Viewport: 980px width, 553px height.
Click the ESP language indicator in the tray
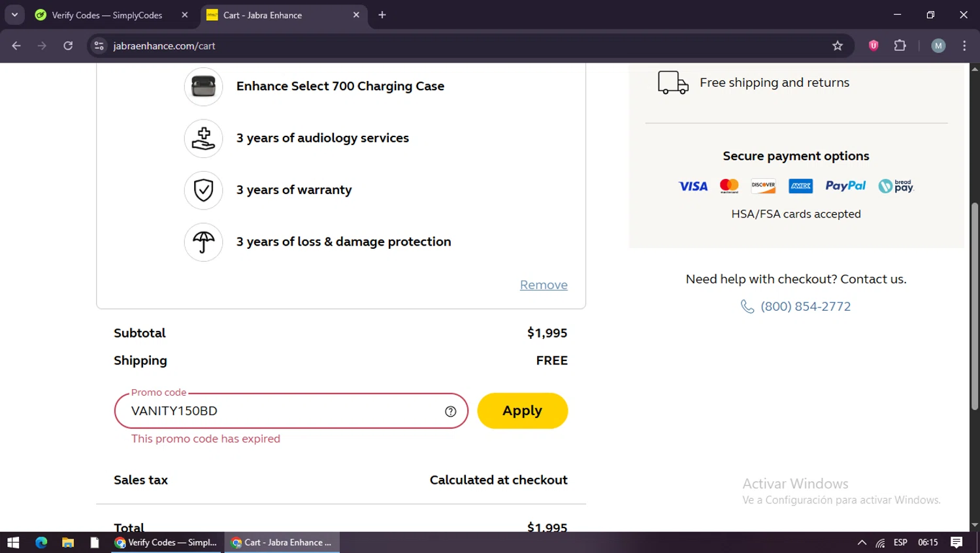coord(900,543)
